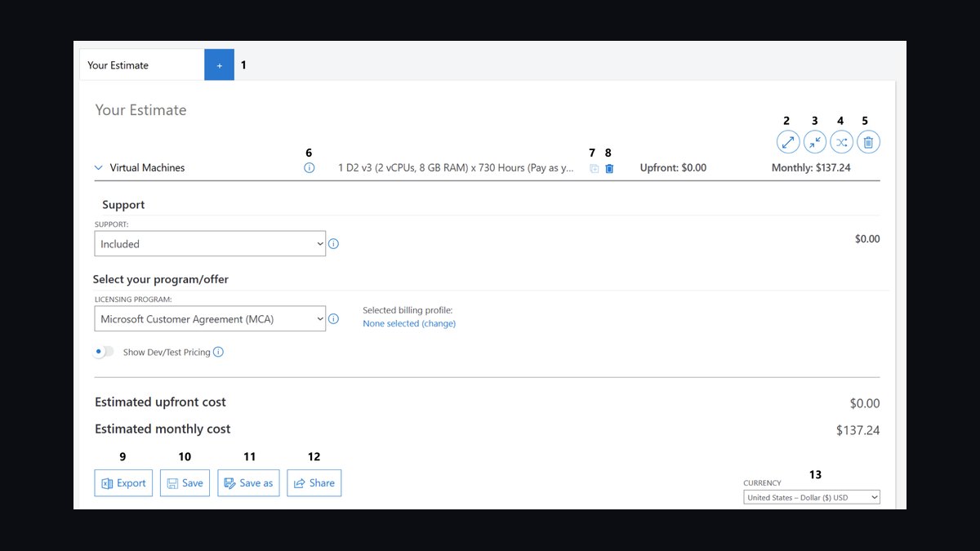
Task: Click the Virtual Machines service name
Action: pos(148,167)
